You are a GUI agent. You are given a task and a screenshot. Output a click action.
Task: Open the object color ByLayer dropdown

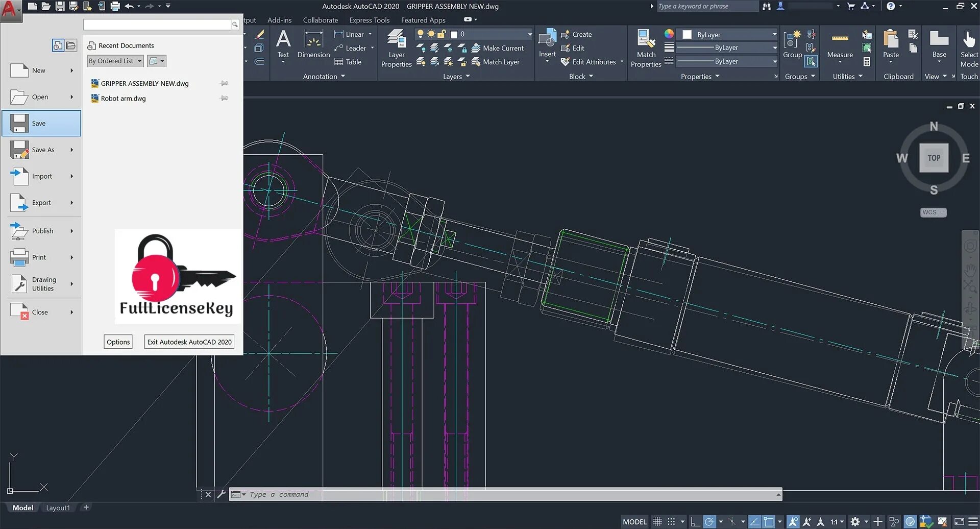pyautogui.click(x=727, y=34)
